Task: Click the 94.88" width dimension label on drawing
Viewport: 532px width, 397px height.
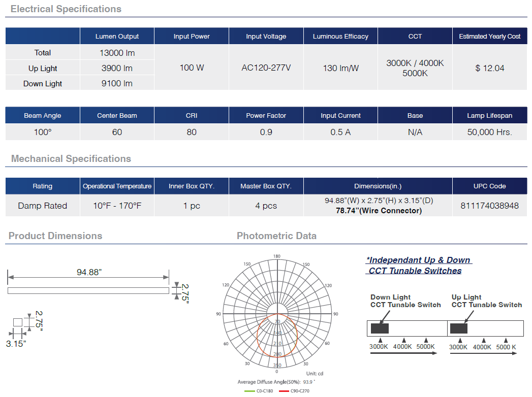Action: click(x=89, y=273)
